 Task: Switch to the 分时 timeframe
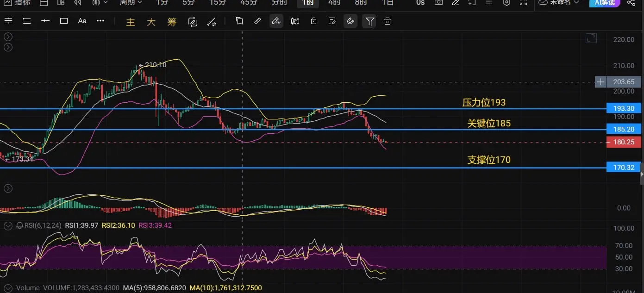(x=279, y=2)
